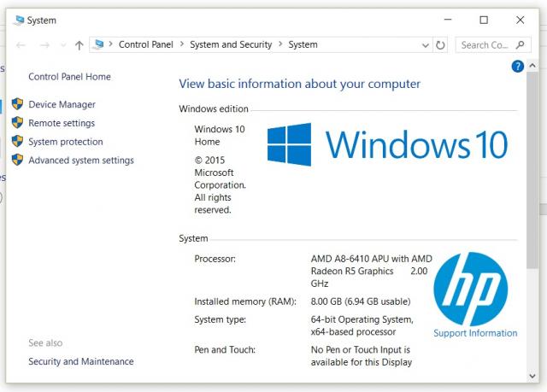This screenshot has width=547, height=392.
Task: Expand the recent locations dropdown arrow
Action: tap(62, 45)
